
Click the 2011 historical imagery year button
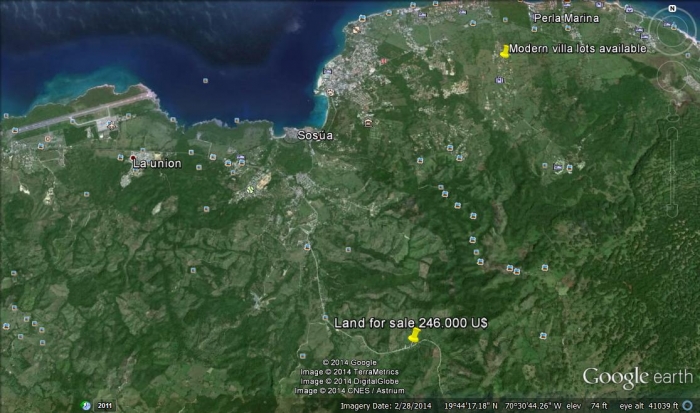104,405
